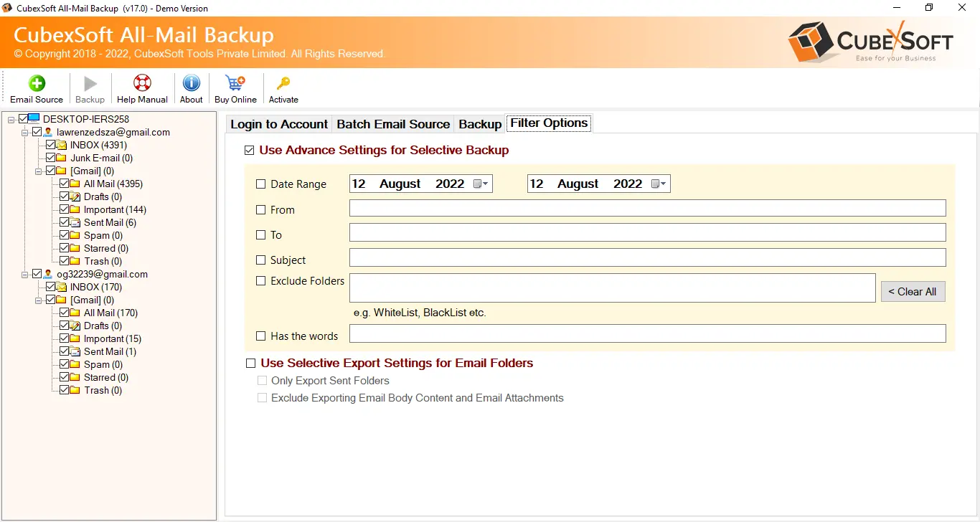The image size is (980, 522).
Task: Switch to the Batch Email Source tab
Action: [x=393, y=124]
